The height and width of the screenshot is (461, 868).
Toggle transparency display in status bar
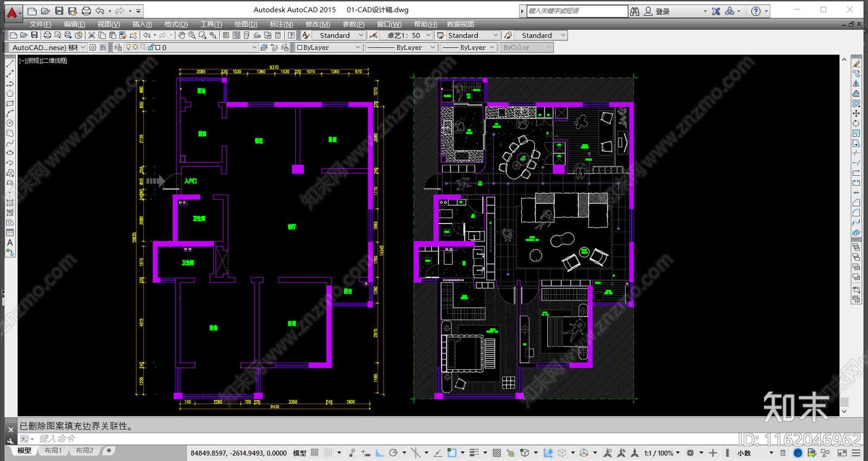[497, 452]
